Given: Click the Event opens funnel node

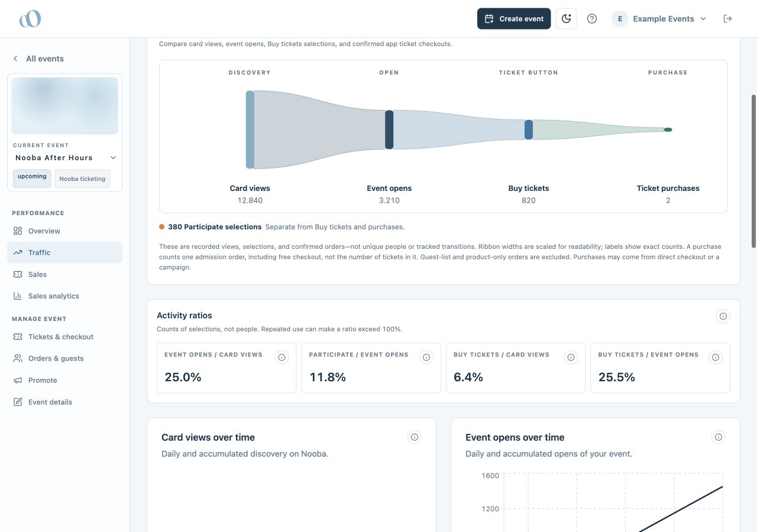Looking at the screenshot, I should point(389,129).
